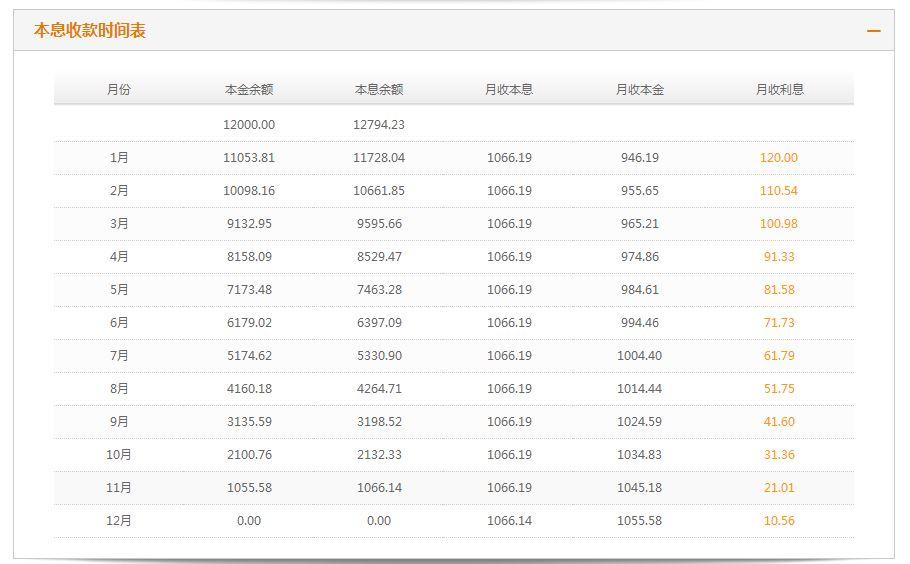This screenshot has width=910, height=564.
Task: Click the 10月 row label
Action: [x=118, y=455]
